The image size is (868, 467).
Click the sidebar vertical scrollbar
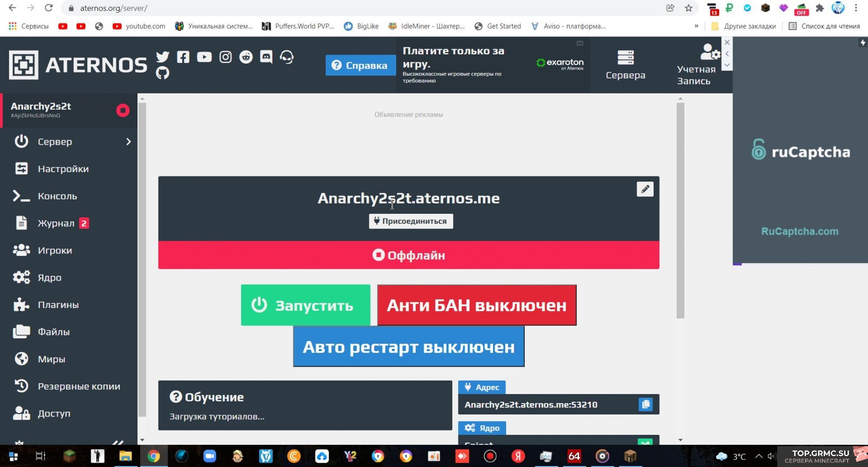click(x=142, y=259)
